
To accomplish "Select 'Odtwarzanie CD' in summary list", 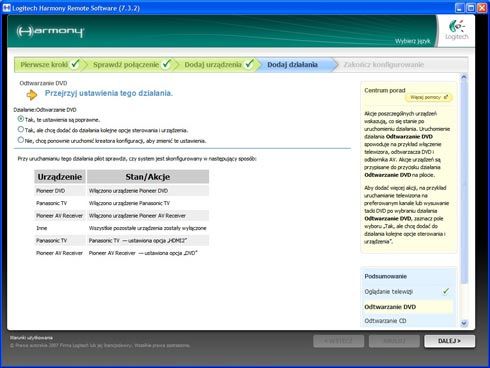I will (x=385, y=321).
